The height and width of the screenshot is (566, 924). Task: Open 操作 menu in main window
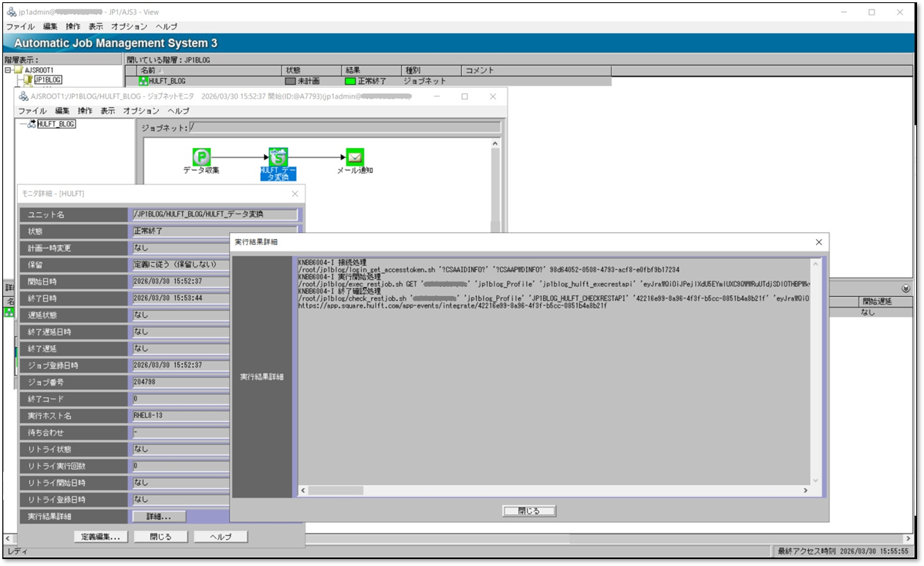click(x=73, y=26)
